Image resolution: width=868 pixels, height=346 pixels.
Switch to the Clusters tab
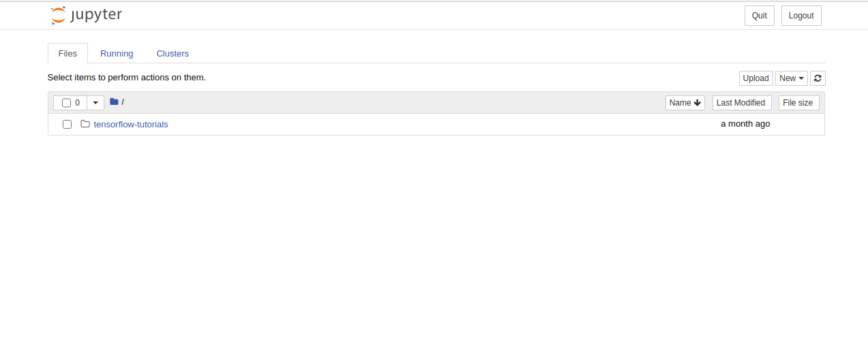173,53
